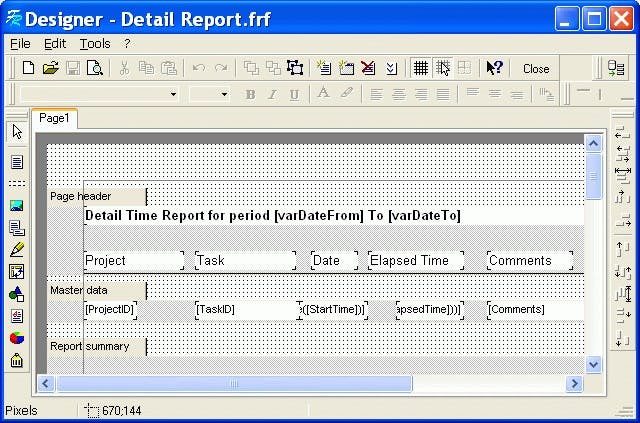Click the Cut scissors icon
Viewport: 640px width, 423px height.
[x=124, y=68]
